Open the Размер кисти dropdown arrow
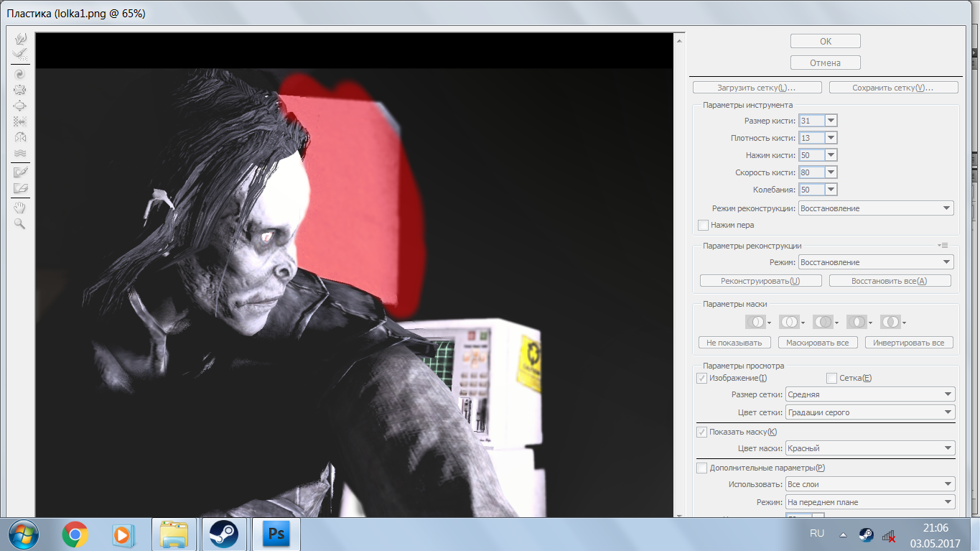Screen dimensions: 980x551 tap(831, 121)
